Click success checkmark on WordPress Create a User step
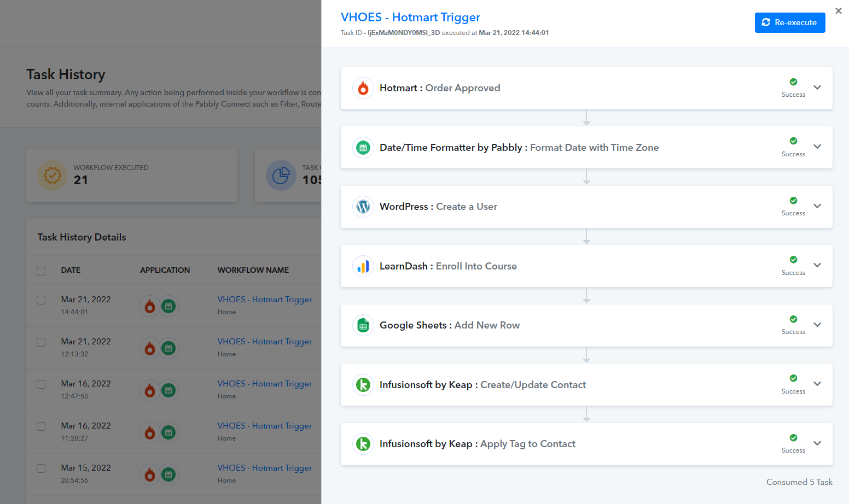 [793, 201]
